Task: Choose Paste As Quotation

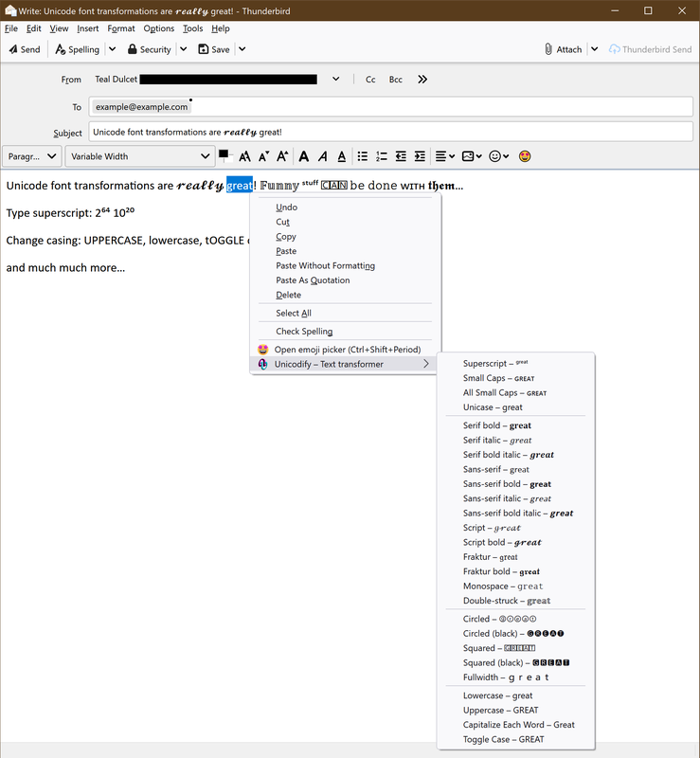Action: [x=346, y=280]
